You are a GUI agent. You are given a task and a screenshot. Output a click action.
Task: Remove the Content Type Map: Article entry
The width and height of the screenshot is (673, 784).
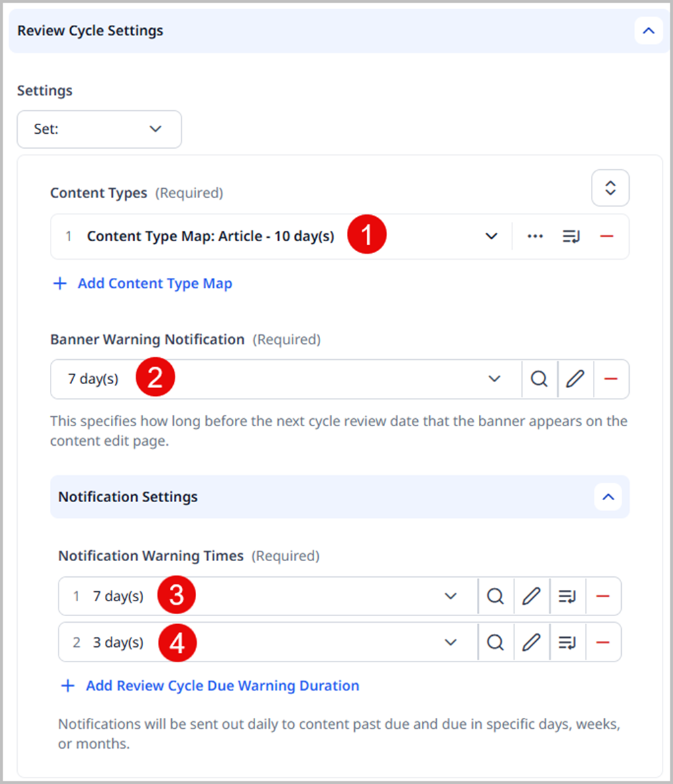click(605, 236)
